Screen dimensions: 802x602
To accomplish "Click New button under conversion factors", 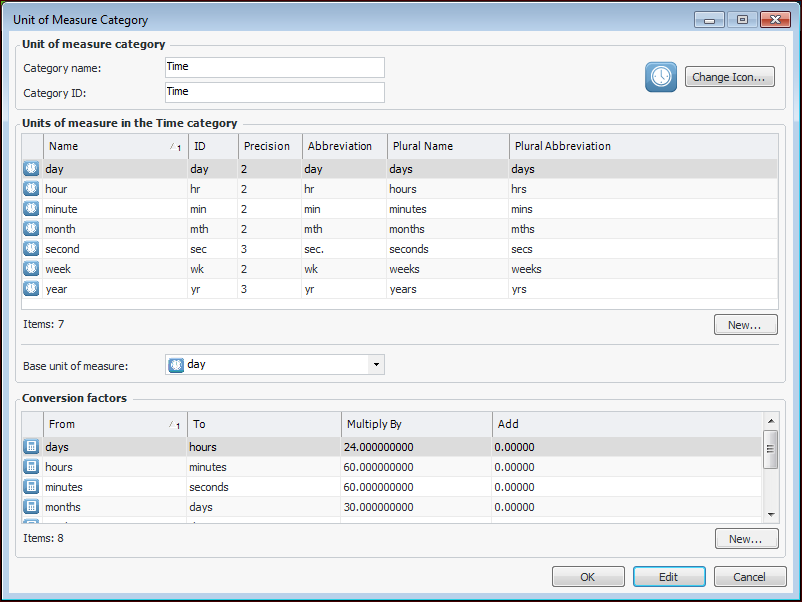I will 745,539.
